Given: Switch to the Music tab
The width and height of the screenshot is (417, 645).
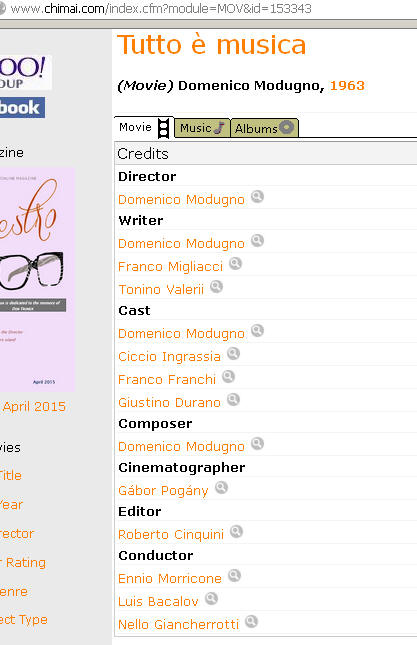Looking at the screenshot, I should pyautogui.click(x=202, y=128).
